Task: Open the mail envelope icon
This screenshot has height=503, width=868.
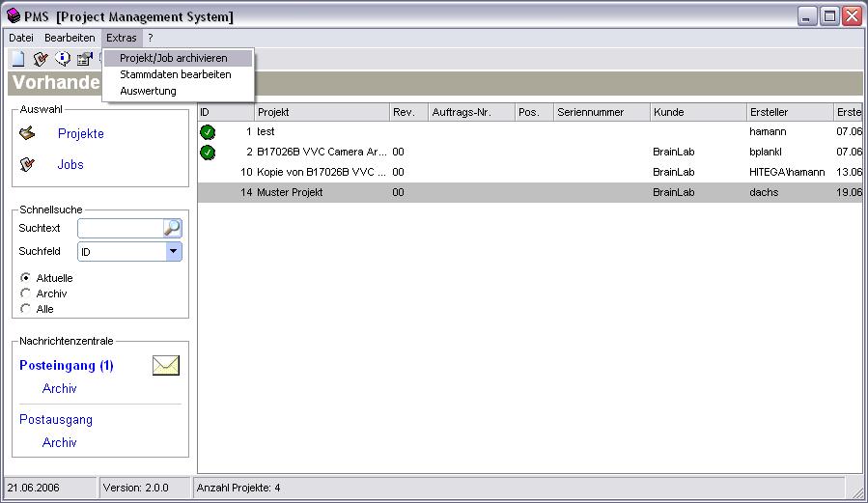Action: (x=166, y=365)
